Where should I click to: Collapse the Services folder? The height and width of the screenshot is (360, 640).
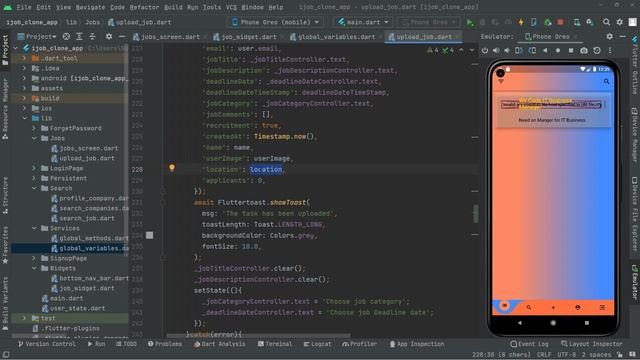pyautogui.click(x=34, y=228)
